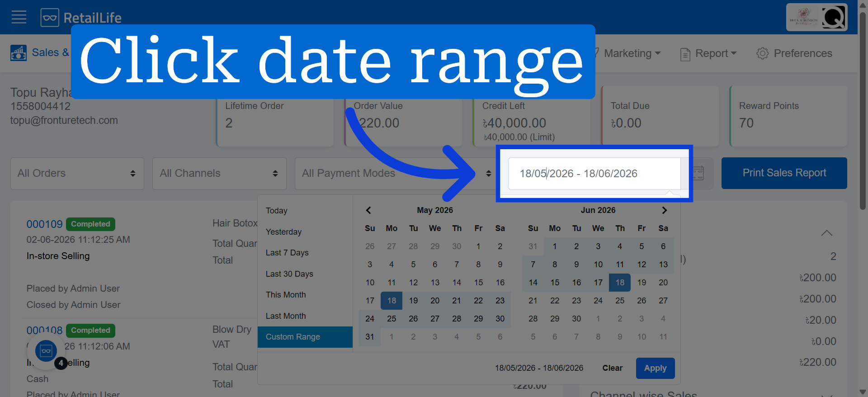Screen dimensions: 868x397
Task: Go to previous month arrow in calendar
Action: click(368, 210)
